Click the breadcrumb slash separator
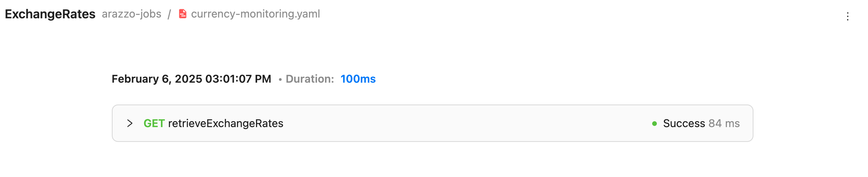 pos(169,14)
